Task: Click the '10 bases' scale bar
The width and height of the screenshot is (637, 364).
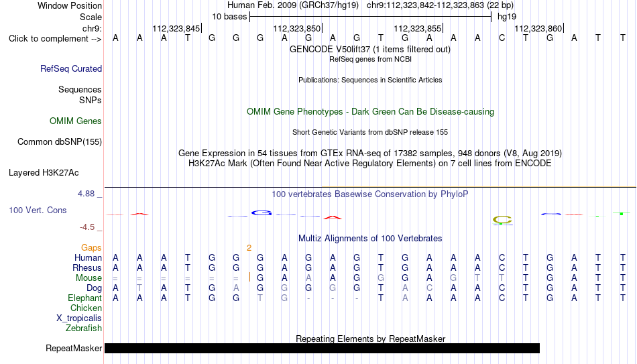Action: (x=371, y=17)
